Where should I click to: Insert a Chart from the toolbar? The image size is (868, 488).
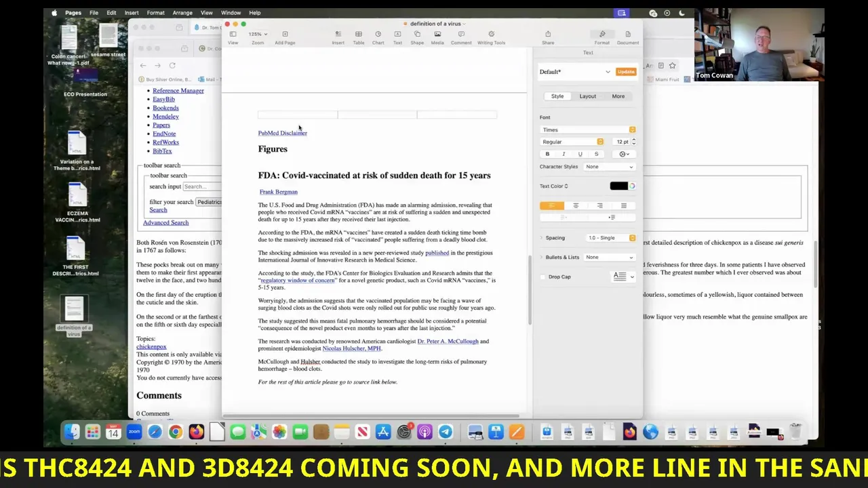378,37
